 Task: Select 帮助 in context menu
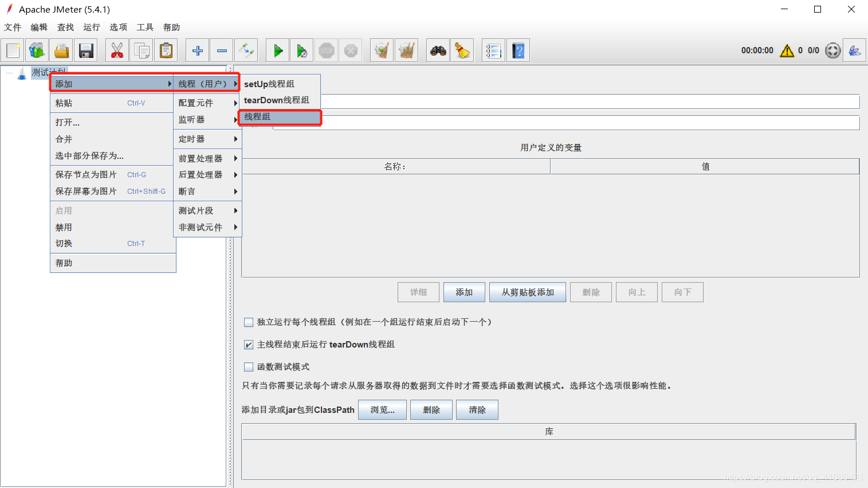click(113, 263)
